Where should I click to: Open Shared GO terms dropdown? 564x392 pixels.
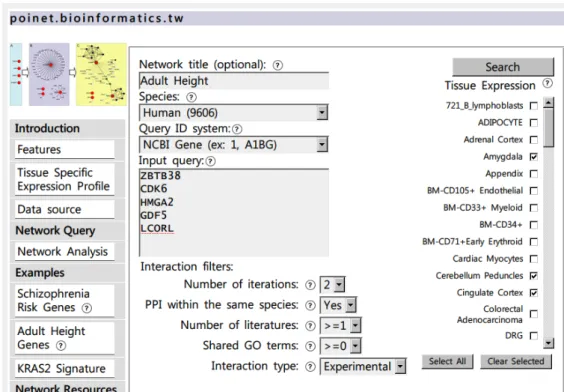(x=340, y=346)
